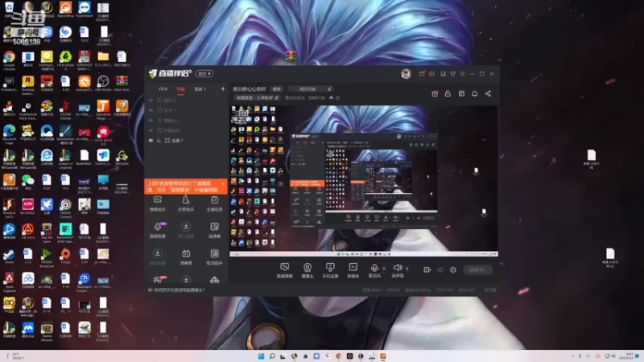Screen dimensions: 644x362
Task: Switch to the FIFA scene tab
Action: coord(163,89)
